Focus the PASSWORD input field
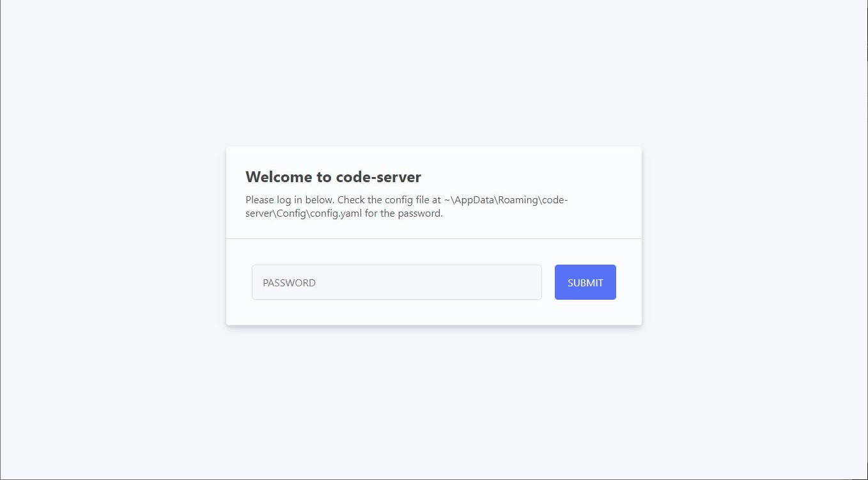868x480 pixels. [396, 282]
